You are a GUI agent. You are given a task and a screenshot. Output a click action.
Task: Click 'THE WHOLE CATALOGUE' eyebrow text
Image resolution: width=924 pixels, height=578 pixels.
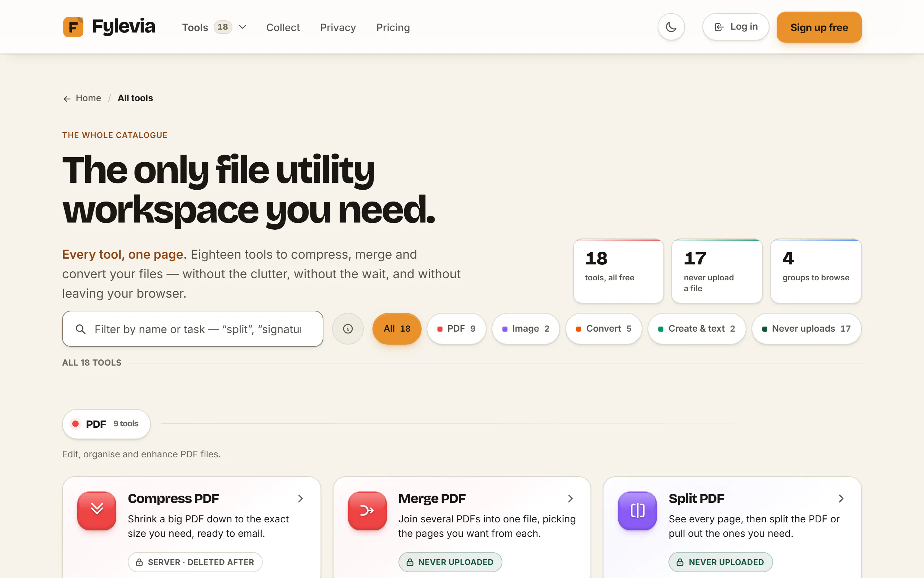114,135
